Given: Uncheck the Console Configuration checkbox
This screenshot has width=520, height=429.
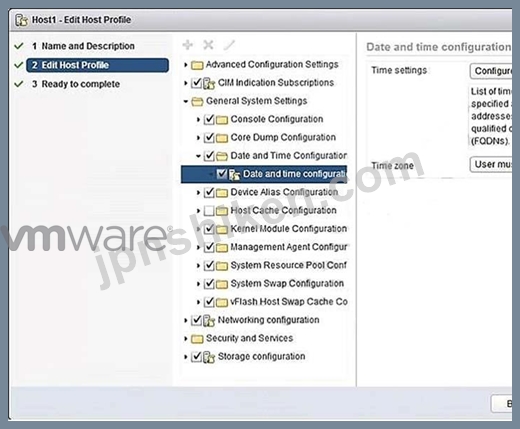Looking at the screenshot, I should (209, 119).
